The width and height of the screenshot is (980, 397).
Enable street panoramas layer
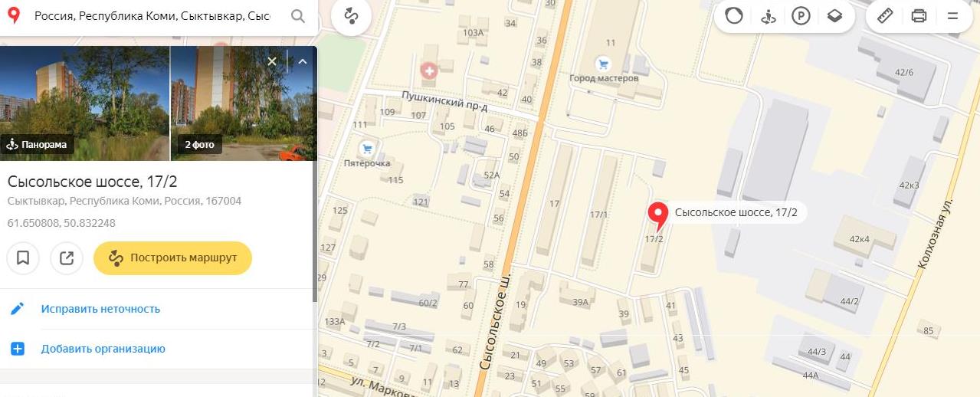pos(768,16)
